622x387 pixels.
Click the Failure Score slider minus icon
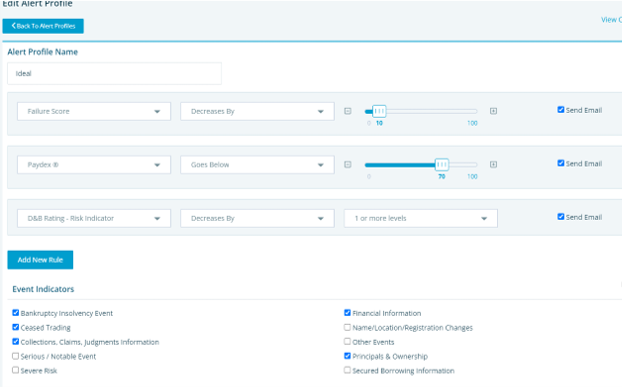pos(347,111)
